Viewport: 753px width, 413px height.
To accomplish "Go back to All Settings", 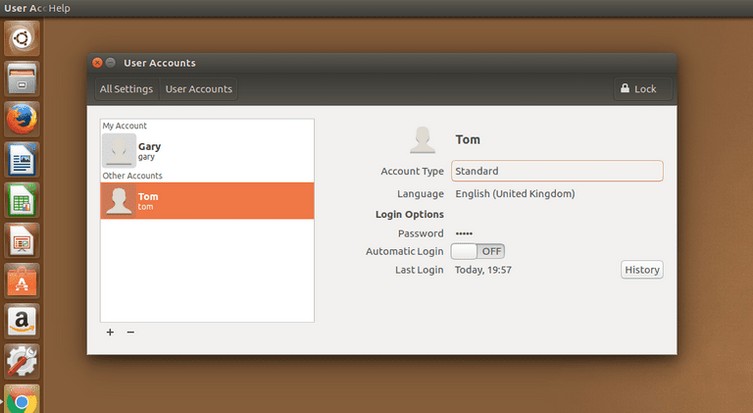I will point(126,89).
